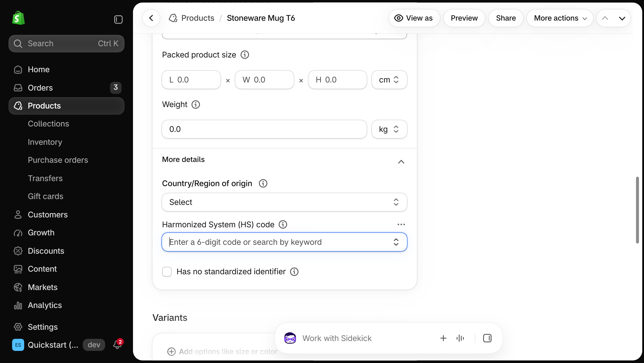Click the View as button
Screen dimensions: 644x363
pyautogui.click(x=414, y=18)
